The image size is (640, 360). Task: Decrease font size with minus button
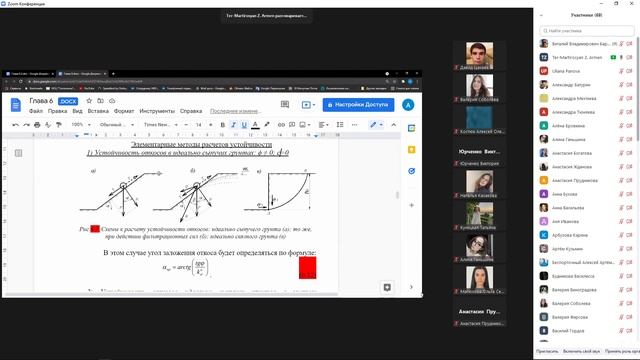pos(186,125)
